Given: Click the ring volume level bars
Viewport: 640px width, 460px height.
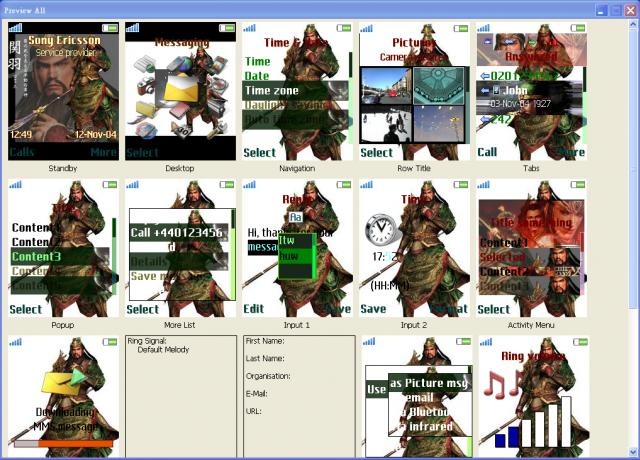Looking at the screenshot, I should pos(533,422).
